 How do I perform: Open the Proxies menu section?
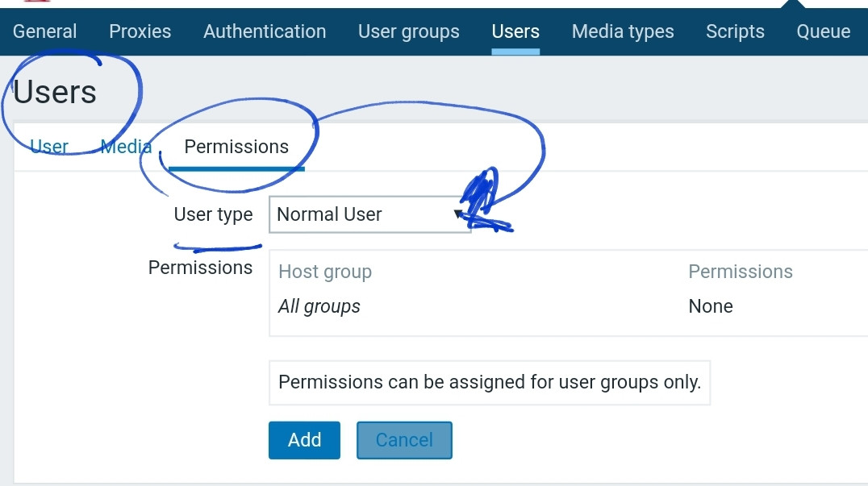pos(140,31)
